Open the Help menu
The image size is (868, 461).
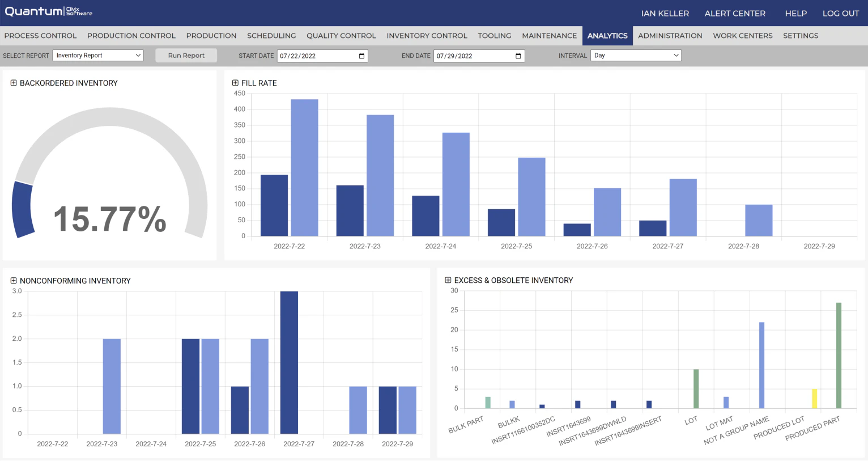coord(795,13)
